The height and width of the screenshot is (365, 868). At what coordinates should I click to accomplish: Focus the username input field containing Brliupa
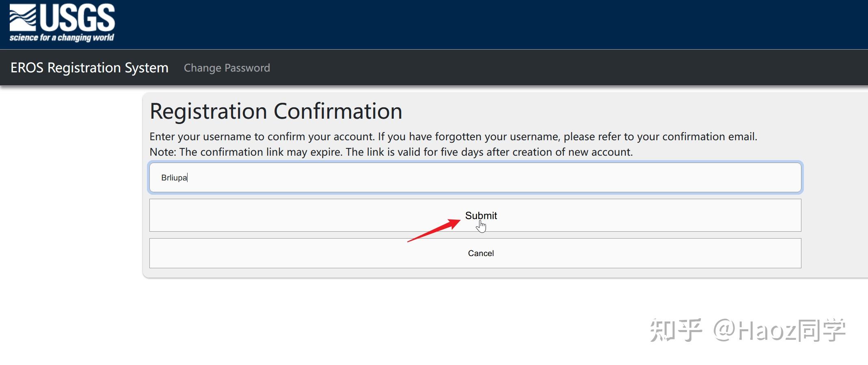click(475, 178)
